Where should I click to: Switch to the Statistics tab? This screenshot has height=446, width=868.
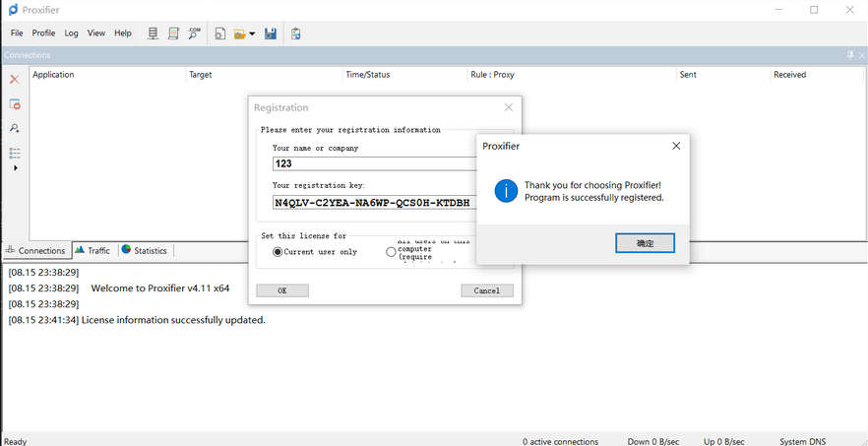pyautogui.click(x=145, y=250)
